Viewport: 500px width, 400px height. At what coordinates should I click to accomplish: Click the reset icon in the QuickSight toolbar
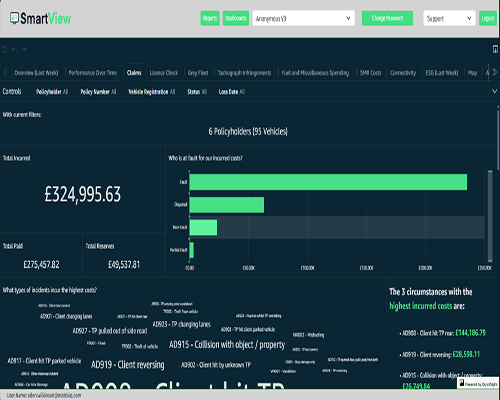tap(5, 50)
